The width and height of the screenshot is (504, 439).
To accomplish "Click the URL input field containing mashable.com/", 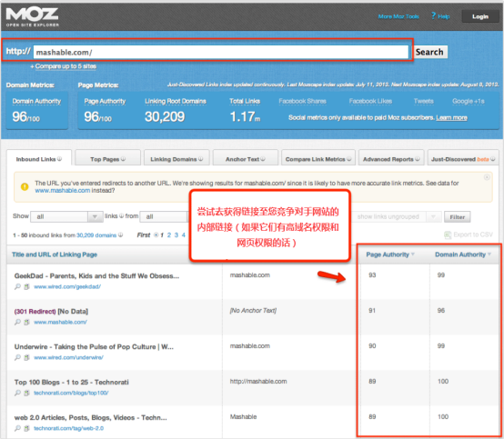I will point(221,52).
